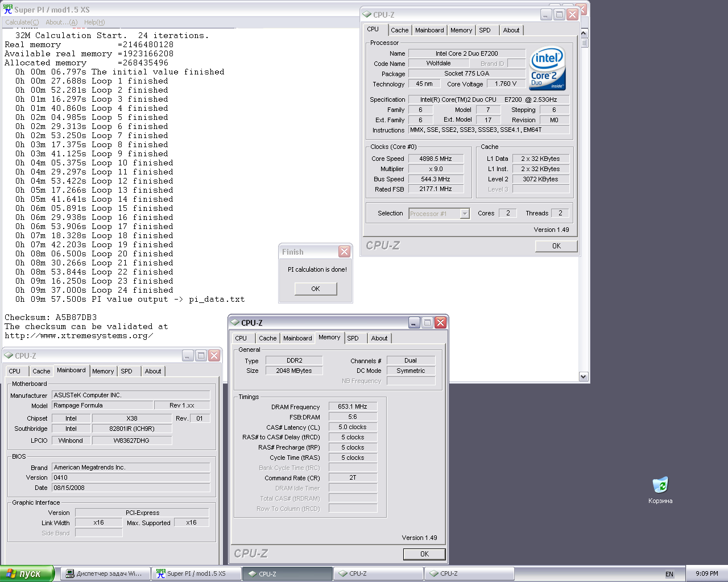The width and height of the screenshot is (728, 582).
Task: Open the Recycle Bin desktop icon
Action: point(660,490)
